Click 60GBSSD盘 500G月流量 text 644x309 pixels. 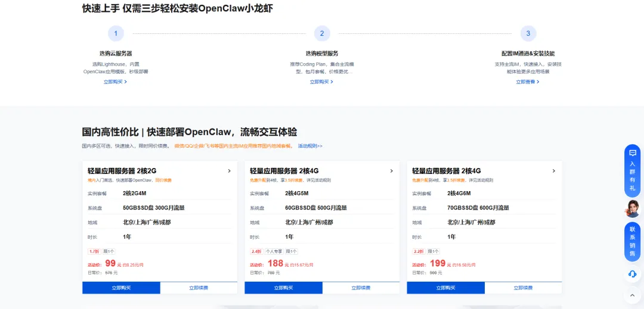click(316, 208)
